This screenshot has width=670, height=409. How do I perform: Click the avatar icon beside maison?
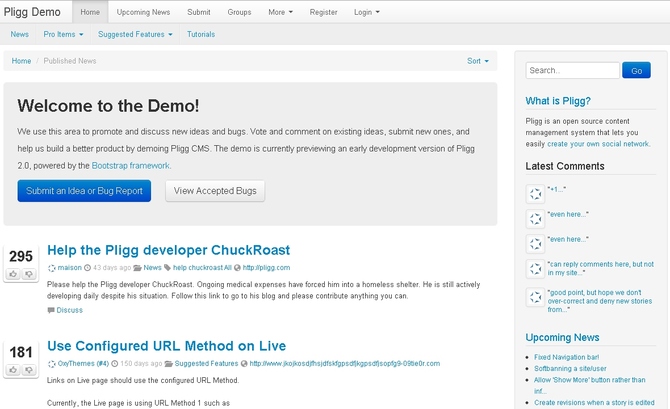point(51,268)
